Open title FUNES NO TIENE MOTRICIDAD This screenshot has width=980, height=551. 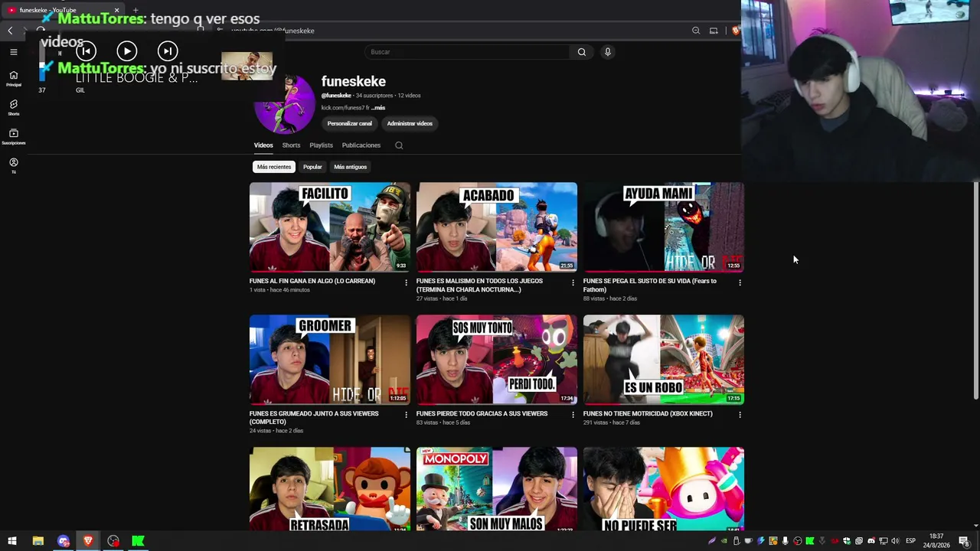click(648, 413)
